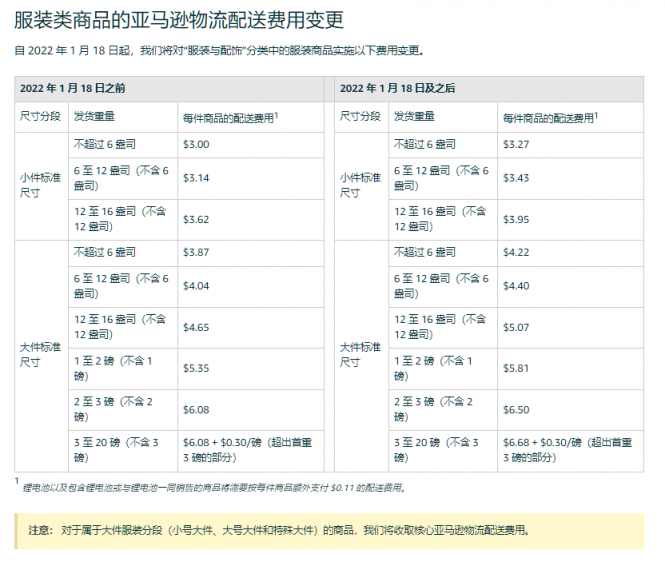Click the table header 2022 年 1 月 18 日及之后

(397, 88)
